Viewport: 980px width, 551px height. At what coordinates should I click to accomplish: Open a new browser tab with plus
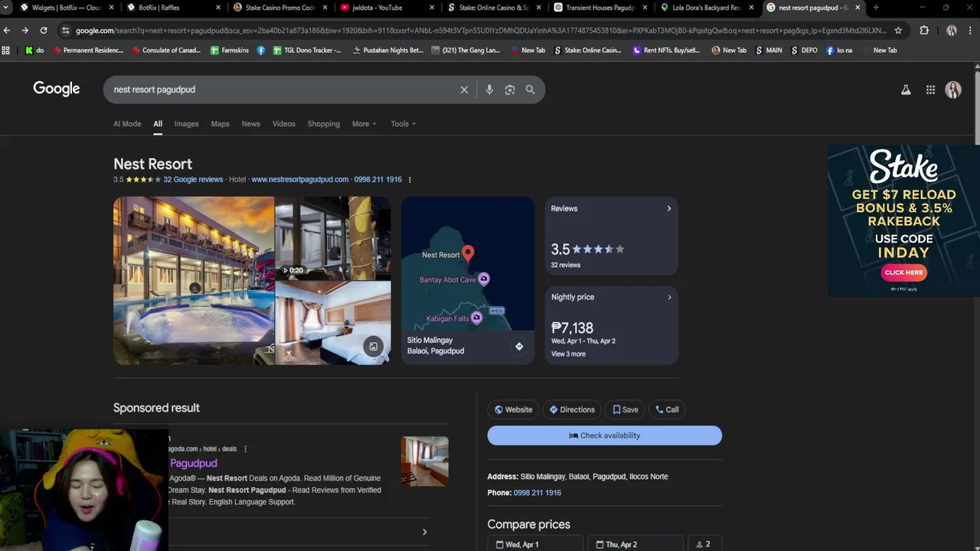(876, 8)
